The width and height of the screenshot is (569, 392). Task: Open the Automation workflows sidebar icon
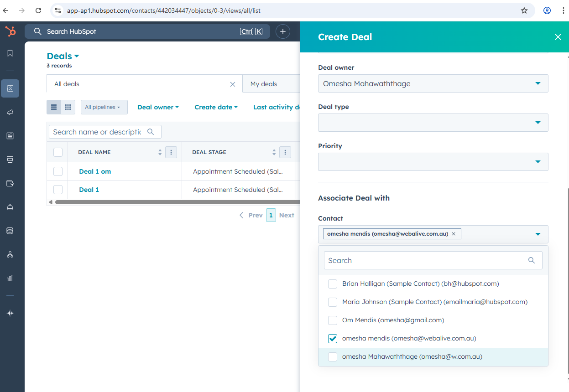coord(10,254)
